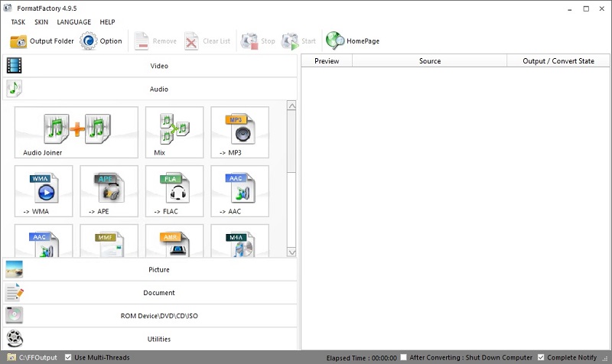Select the AMR format tile

click(x=174, y=241)
